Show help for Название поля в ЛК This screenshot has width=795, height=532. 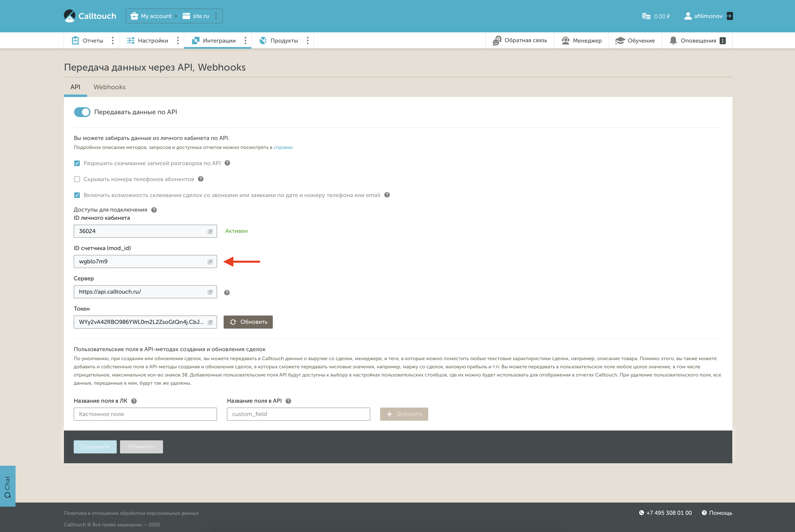(x=134, y=401)
